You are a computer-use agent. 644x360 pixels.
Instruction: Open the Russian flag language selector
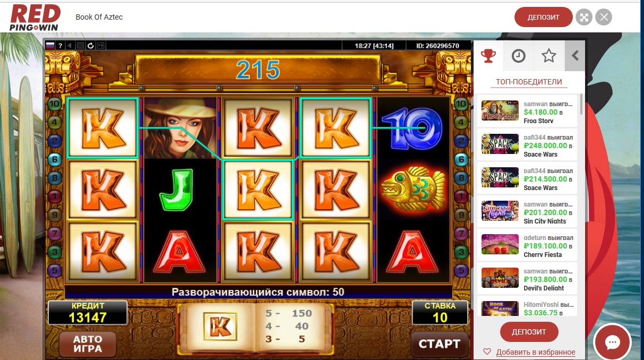[x=50, y=46]
